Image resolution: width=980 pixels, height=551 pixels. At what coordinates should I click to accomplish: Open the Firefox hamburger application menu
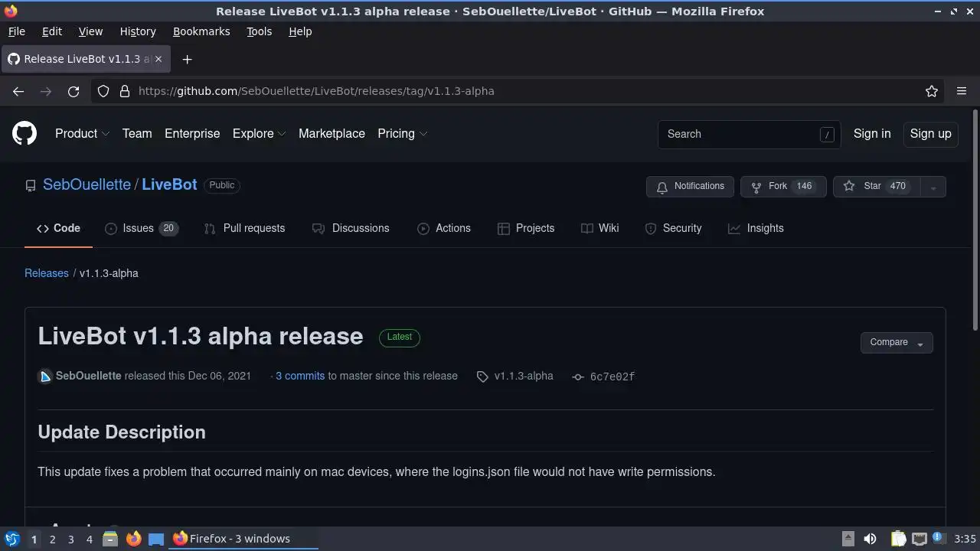click(962, 91)
